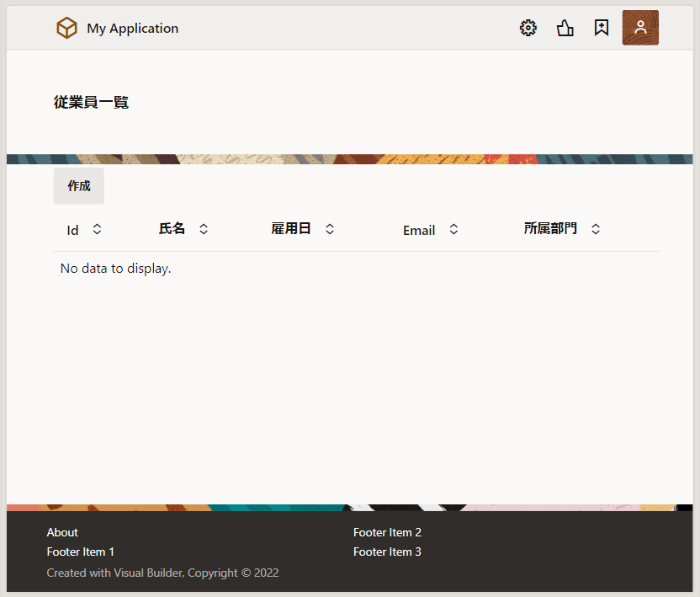Sort table by 氏名 column arrows
700x597 pixels.
(x=204, y=229)
